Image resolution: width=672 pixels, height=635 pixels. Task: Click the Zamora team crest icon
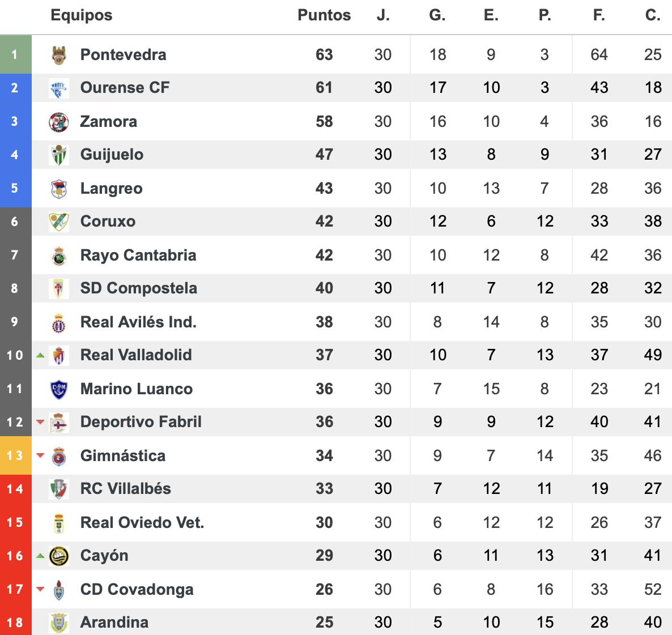click(59, 122)
